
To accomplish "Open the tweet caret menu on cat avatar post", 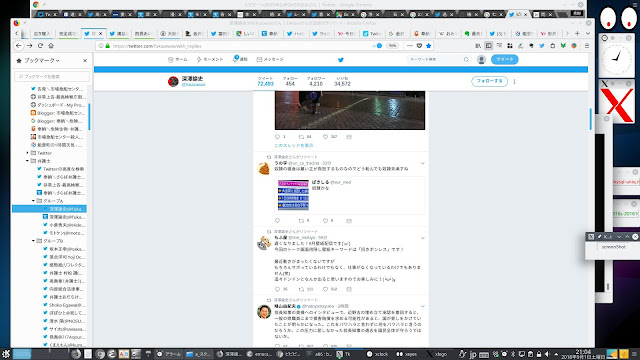I will click(x=422, y=238).
